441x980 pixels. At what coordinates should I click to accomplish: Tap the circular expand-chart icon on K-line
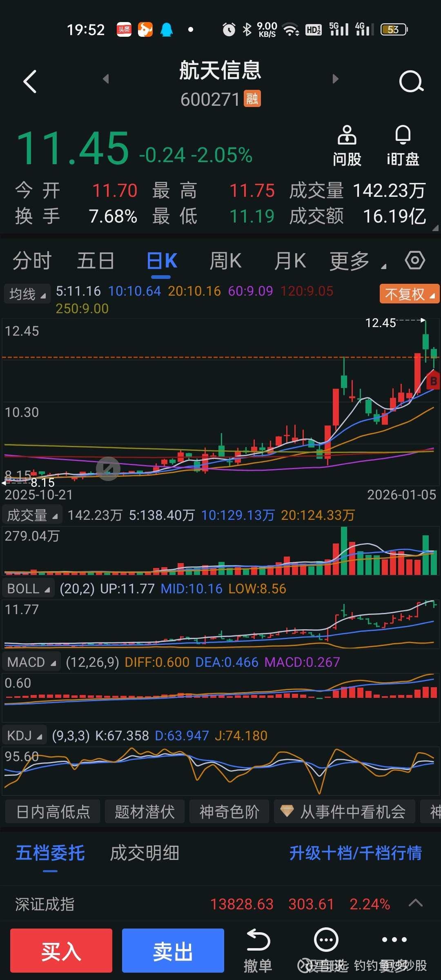tap(108, 469)
